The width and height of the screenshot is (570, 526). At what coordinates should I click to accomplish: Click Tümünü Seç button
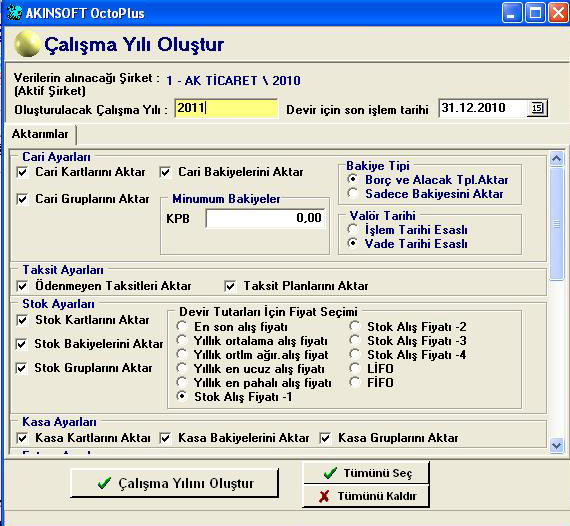point(366,473)
